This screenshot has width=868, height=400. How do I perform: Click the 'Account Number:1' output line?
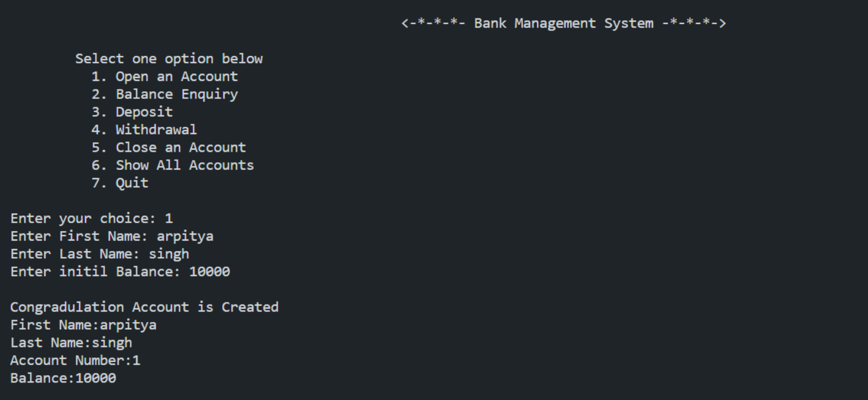75,360
